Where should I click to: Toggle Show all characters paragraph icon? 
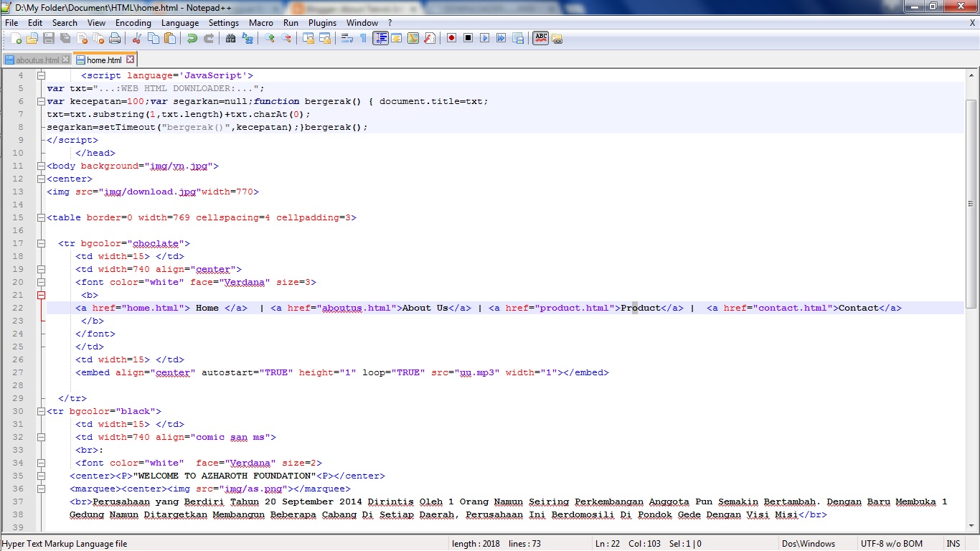(364, 38)
